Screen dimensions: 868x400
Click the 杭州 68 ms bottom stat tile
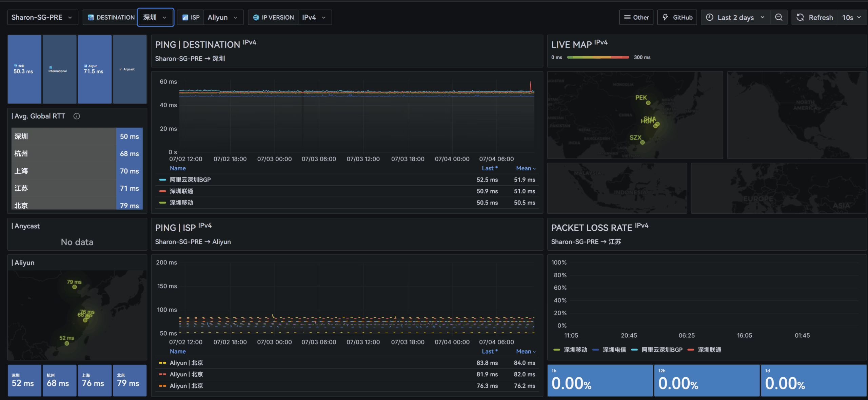pyautogui.click(x=59, y=380)
